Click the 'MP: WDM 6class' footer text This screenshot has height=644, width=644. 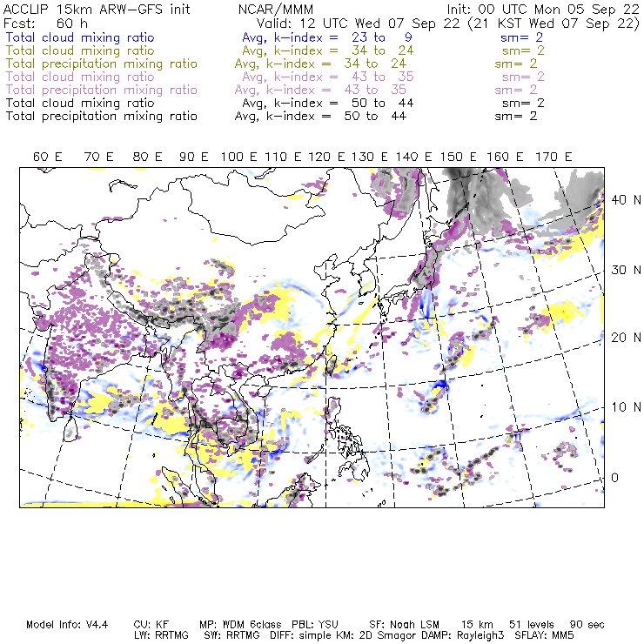[x=240, y=625]
